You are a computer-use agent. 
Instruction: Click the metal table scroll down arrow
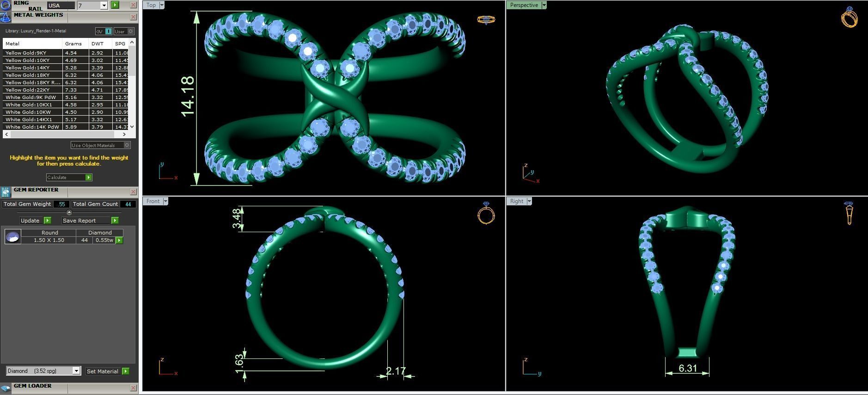[132, 127]
